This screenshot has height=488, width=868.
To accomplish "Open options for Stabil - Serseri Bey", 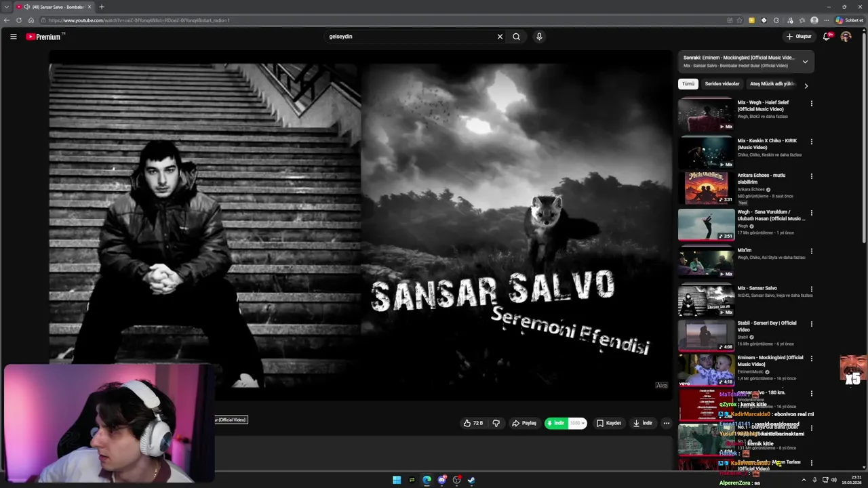I will pos(811,324).
